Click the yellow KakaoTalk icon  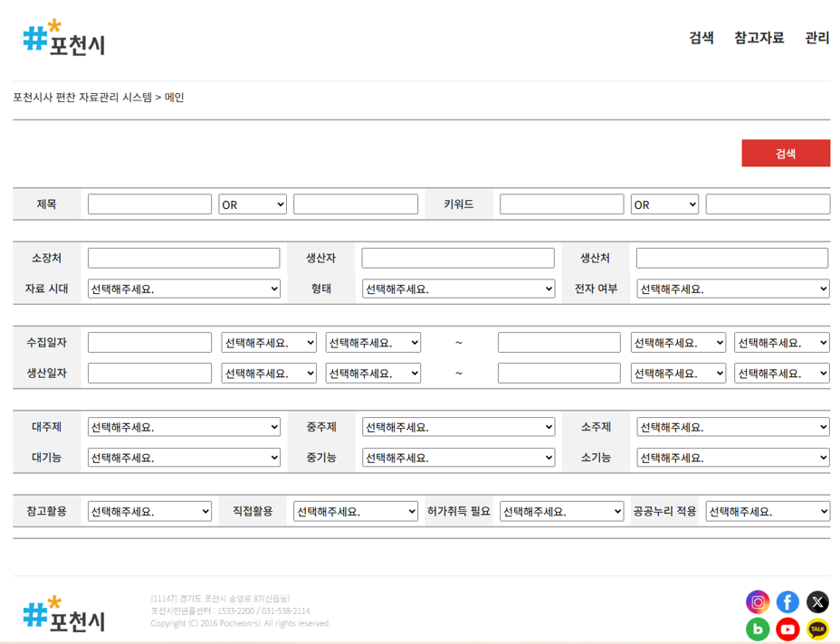[x=817, y=630]
